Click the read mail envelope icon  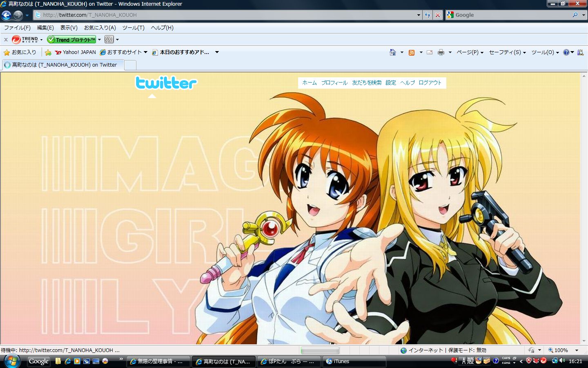click(x=430, y=52)
